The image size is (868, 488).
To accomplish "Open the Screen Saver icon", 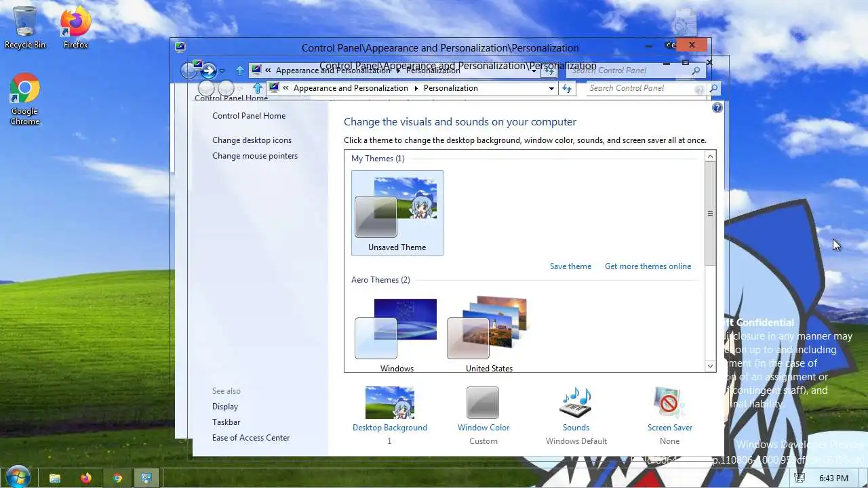I will (x=669, y=403).
